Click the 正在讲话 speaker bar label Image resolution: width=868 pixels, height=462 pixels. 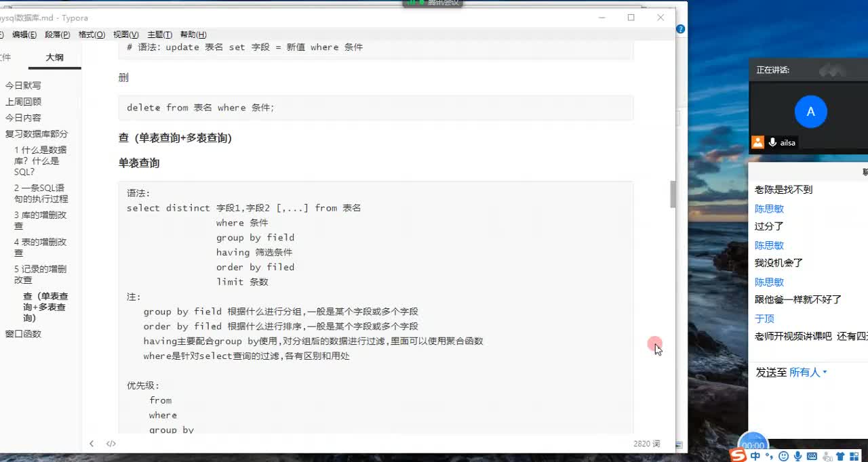773,70
